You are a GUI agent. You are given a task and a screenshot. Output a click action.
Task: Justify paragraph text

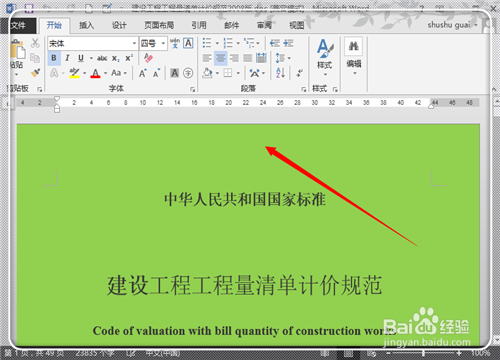pyautogui.click(x=248, y=58)
